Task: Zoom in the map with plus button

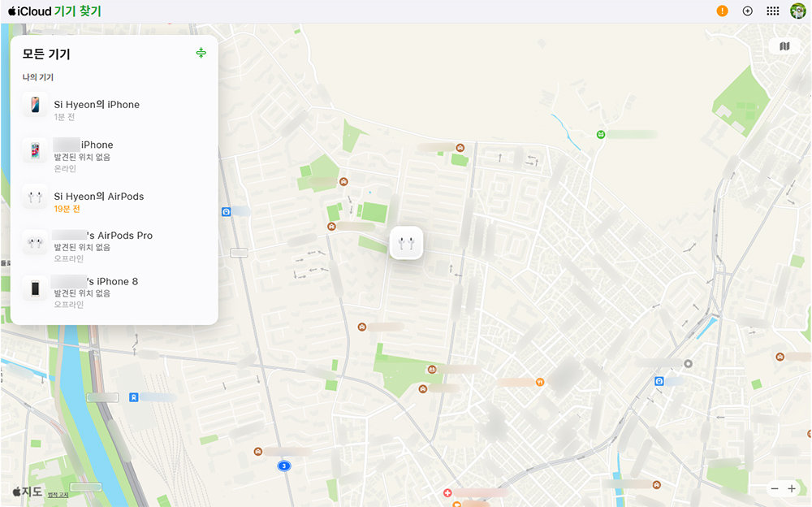Action: 792,488
